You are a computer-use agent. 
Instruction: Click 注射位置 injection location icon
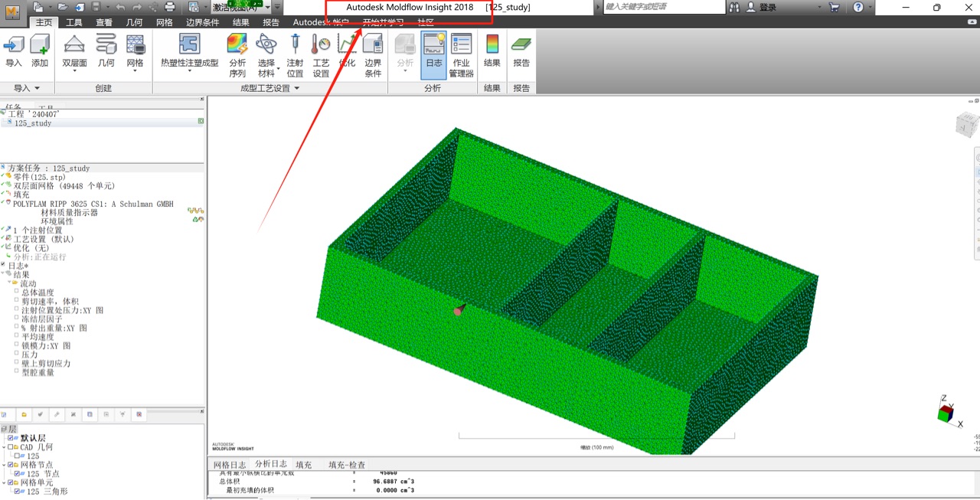pos(295,44)
